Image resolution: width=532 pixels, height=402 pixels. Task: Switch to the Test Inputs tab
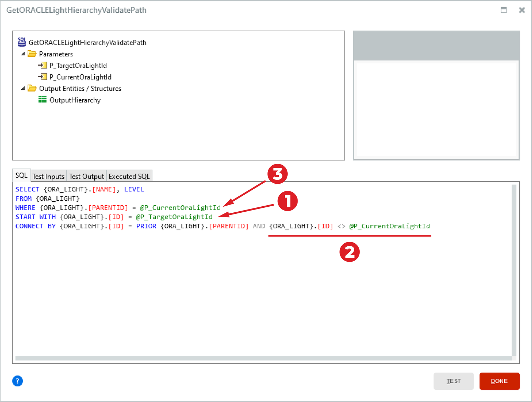[48, 175]
